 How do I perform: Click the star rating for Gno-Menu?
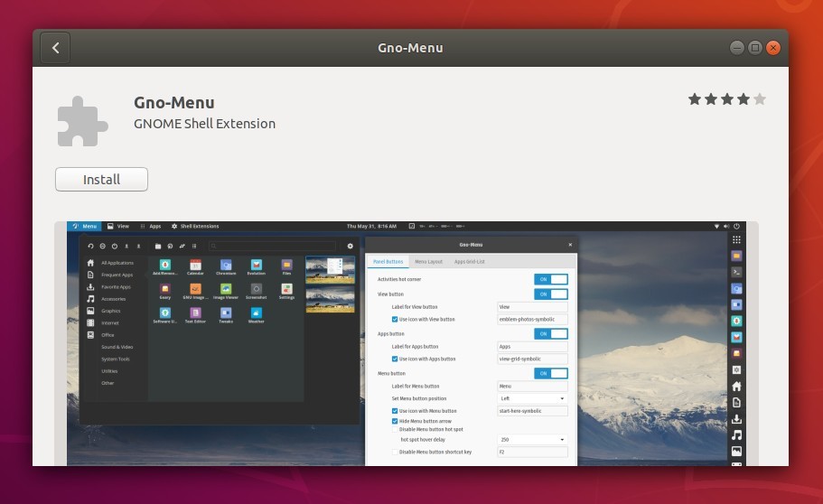click(x=727, y=99)
